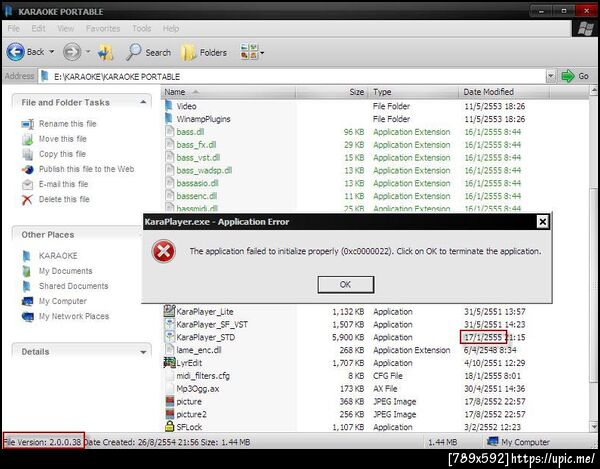The width and height of the screenshot is (600, 469).
Task: Click the Go button
Action: pyautogui.click(x=576, y=76)
